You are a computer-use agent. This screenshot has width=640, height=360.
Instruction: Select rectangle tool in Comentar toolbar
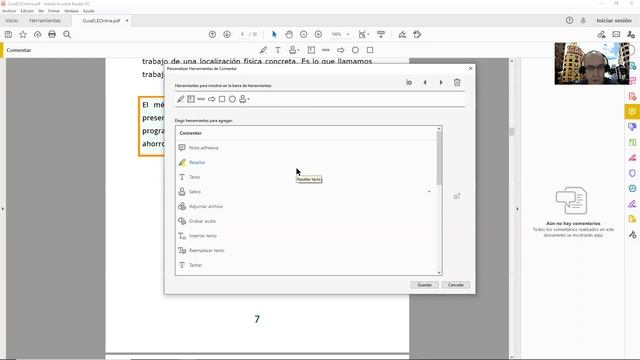[x=370, y=50]
